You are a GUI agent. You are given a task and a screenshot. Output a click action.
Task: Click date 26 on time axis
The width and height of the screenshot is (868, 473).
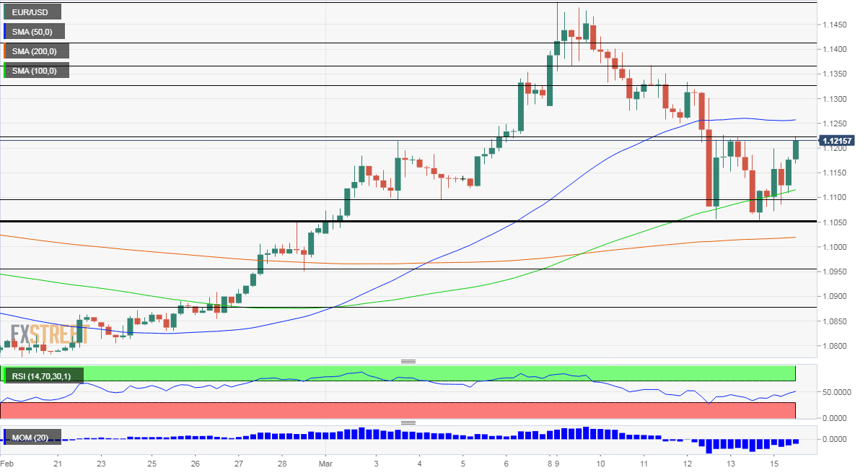pos(196,462)
